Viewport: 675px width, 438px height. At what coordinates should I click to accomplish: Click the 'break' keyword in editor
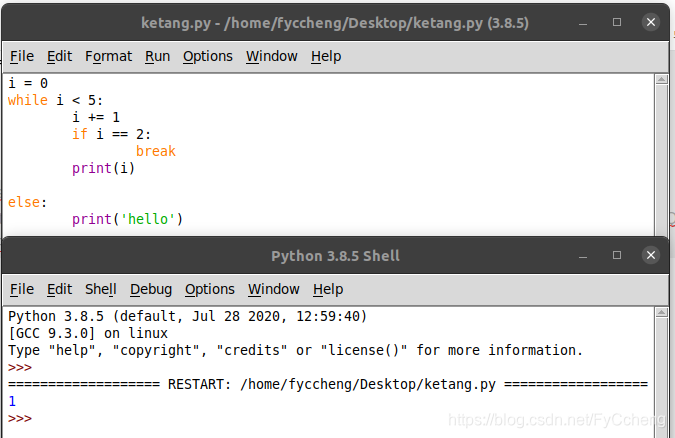(x=156, y=151)
